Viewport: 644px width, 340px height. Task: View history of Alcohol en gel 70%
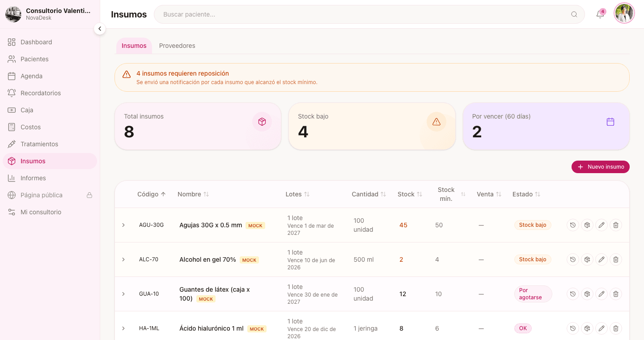point(573,259)
